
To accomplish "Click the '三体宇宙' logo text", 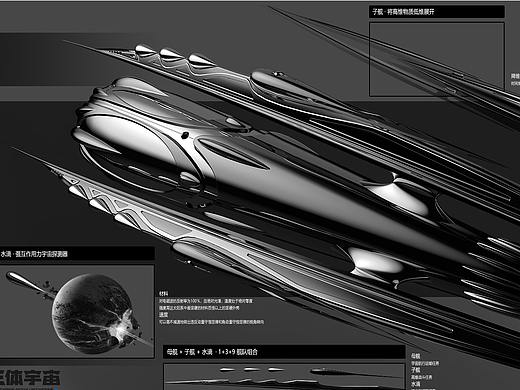I will pyautogui.click(x=31, y=378).
